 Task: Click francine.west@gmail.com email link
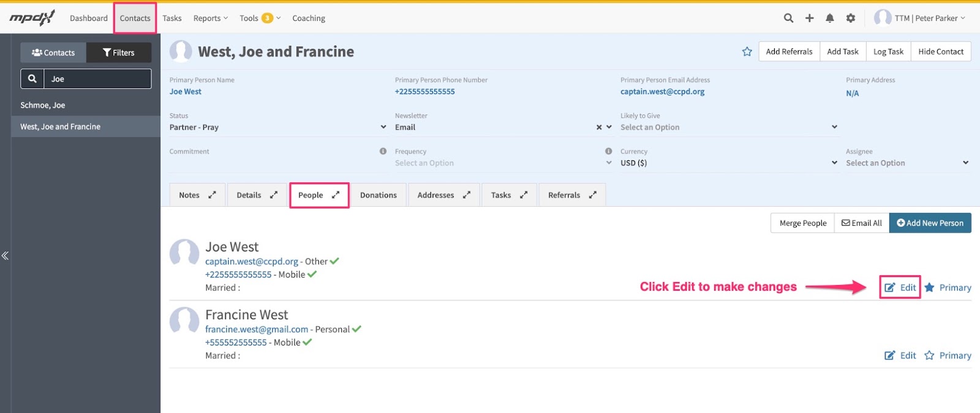click(257, 329)
